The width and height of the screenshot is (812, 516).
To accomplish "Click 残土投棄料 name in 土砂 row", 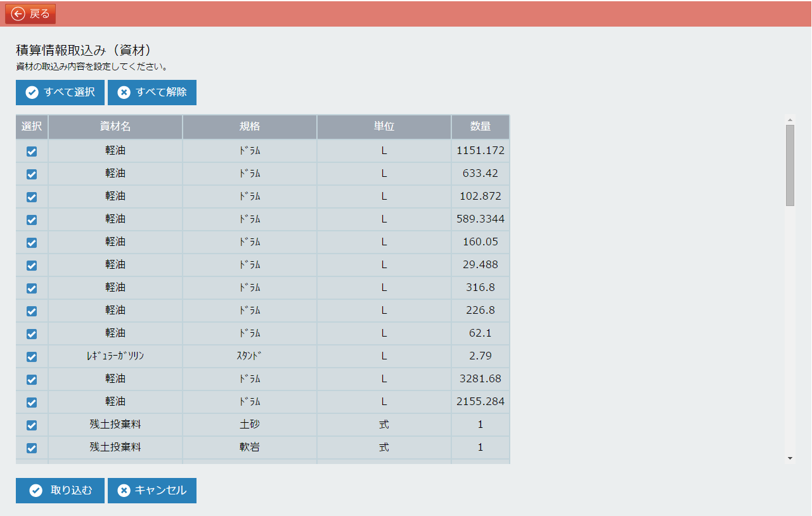I will [115, 424].
